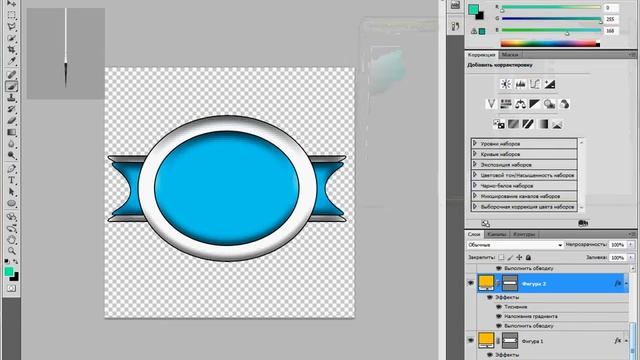Hide the Фигура 1 layer
The image size is (640, 360).
click(471, 340)
